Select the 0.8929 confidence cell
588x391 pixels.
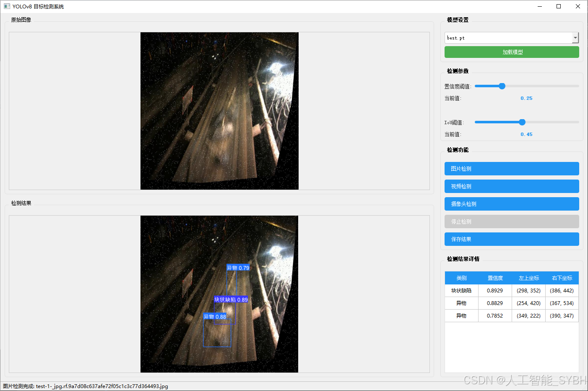click(495, 291)
